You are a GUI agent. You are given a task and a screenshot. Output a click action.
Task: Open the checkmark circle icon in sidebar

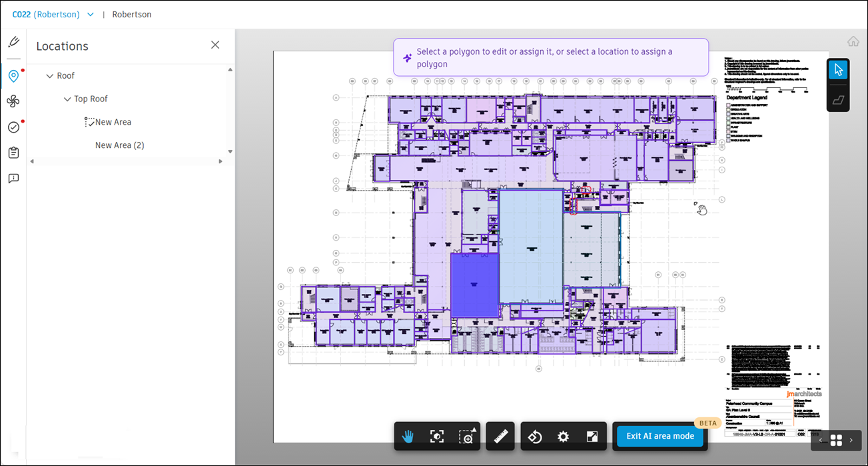pos(13,127)
